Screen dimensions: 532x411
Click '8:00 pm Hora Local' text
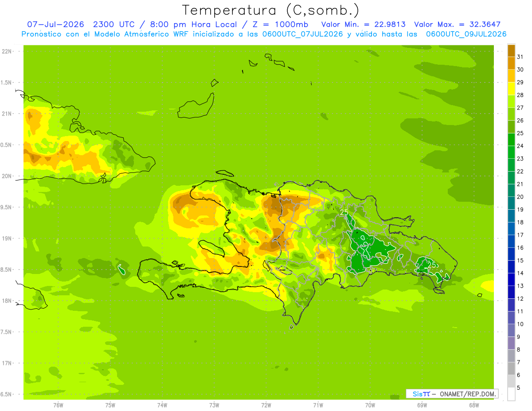(x=196, y=24)
